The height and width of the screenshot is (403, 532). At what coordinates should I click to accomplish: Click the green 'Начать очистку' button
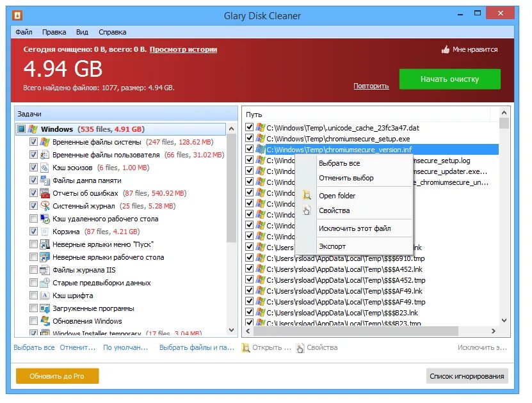(449, 79)
